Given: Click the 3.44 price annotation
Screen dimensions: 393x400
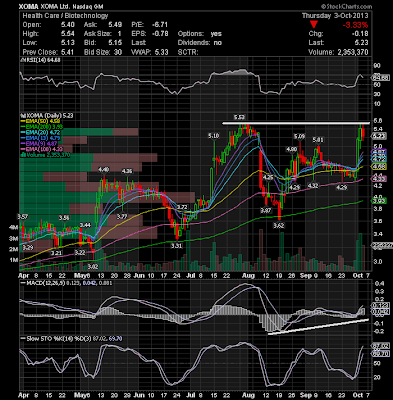Looking at the screenshot, I should tap(85, 225).
